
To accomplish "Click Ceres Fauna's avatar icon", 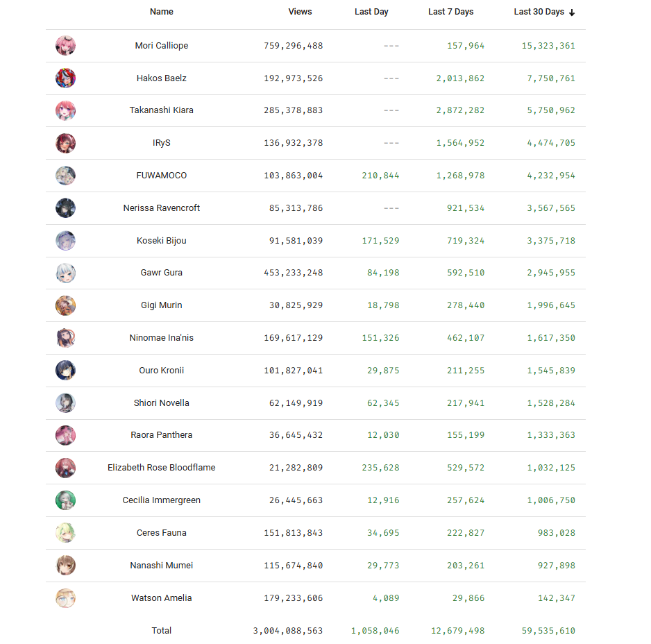I will coord(65,533).
